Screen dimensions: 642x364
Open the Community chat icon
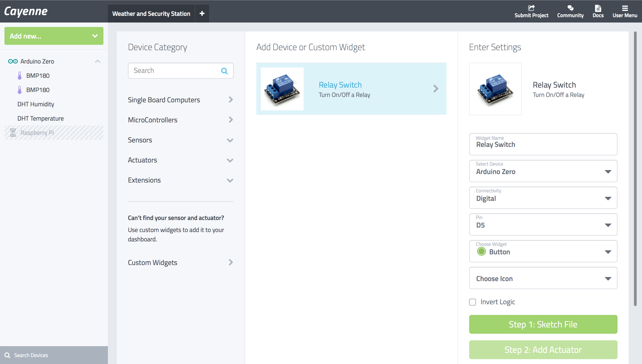pos(570,8)
